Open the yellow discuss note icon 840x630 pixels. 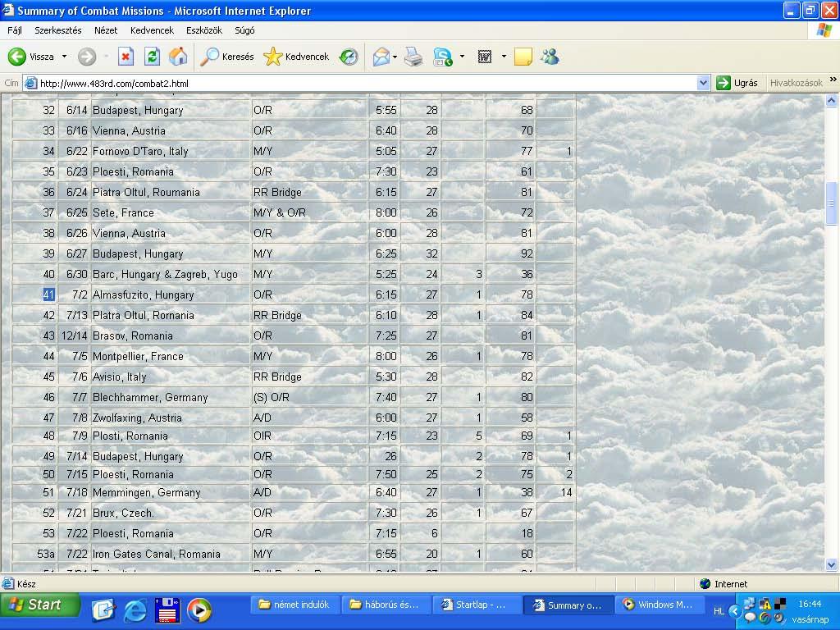(x=523, y=57)
